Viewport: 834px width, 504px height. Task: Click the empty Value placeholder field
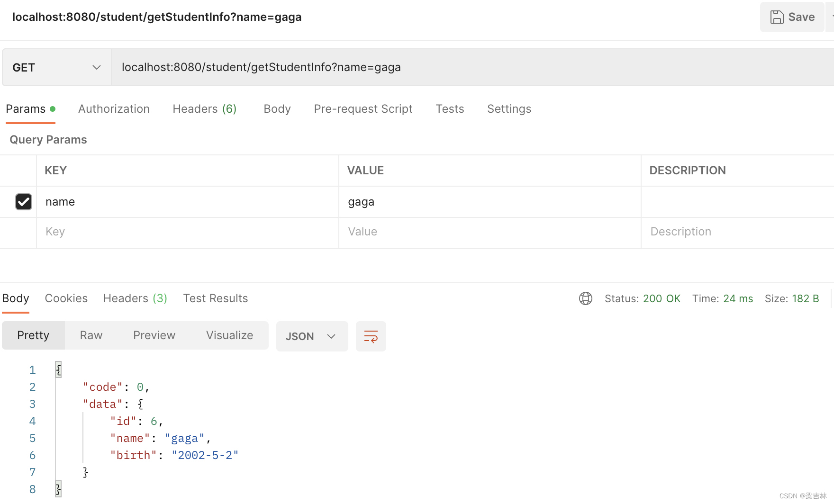pos(490,232)
